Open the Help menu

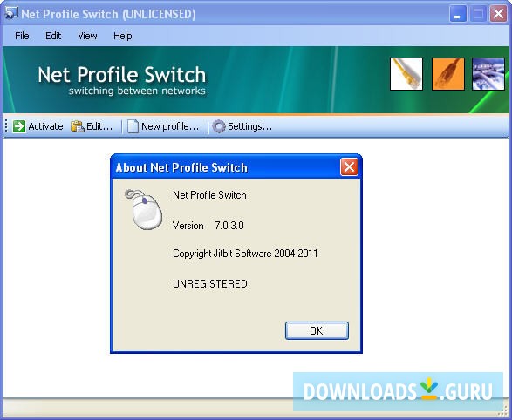pos(122,36)
